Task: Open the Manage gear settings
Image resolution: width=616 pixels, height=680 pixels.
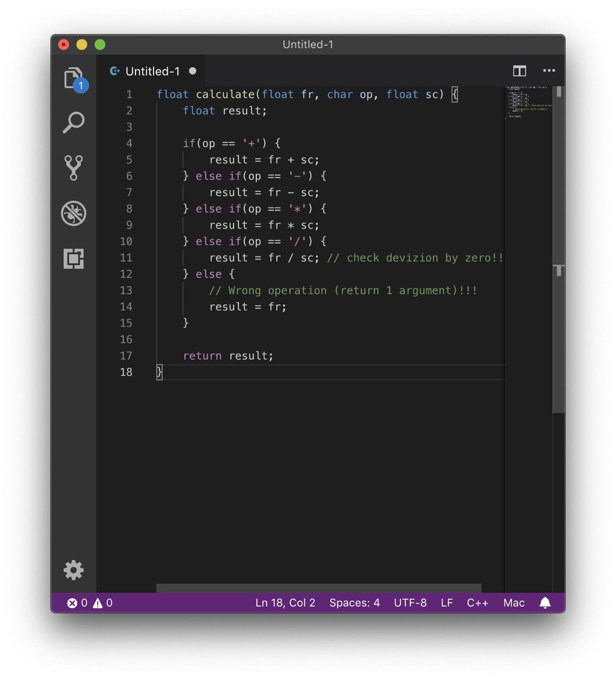Action: click(74, 570)
